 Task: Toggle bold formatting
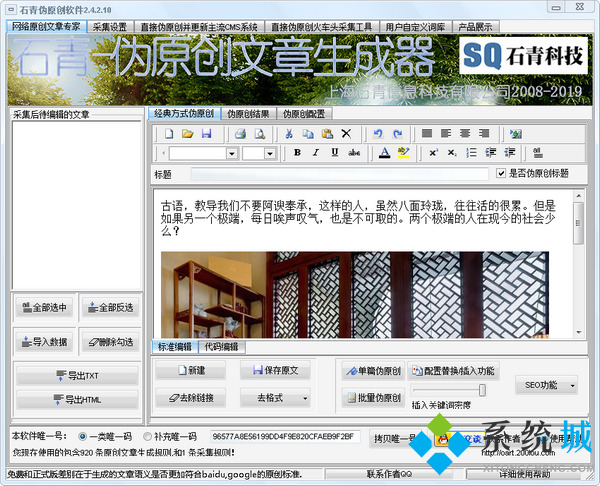pyautogui.click(x=297, y=153)
